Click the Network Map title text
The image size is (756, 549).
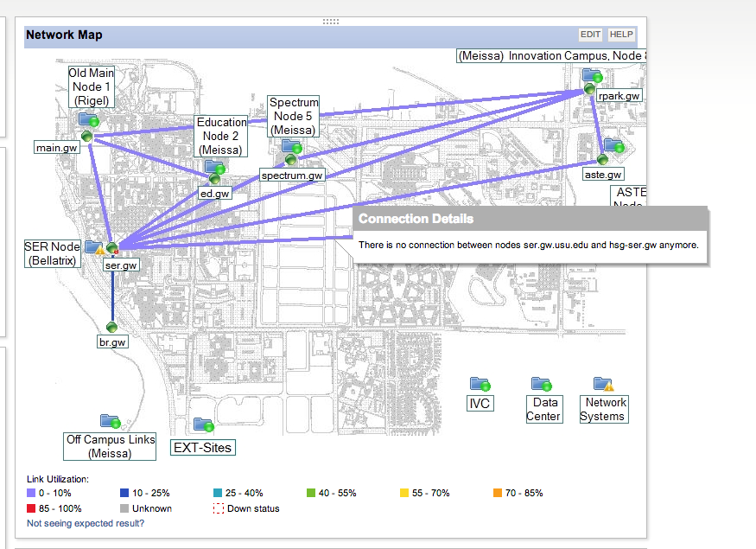click(x=64, y=35)
